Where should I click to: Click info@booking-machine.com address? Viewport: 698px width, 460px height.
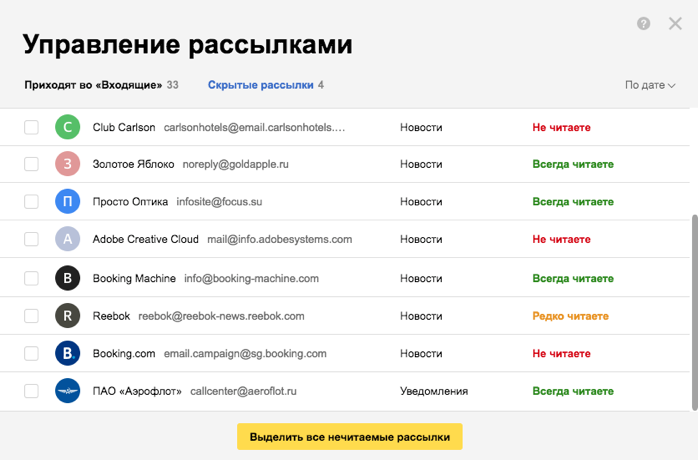click(252, 278)
